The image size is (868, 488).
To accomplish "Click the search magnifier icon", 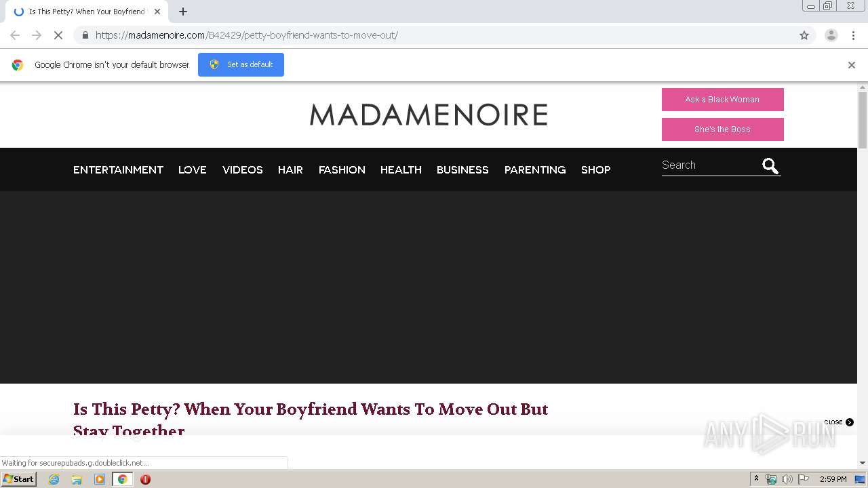I will [x=770, y=166].
